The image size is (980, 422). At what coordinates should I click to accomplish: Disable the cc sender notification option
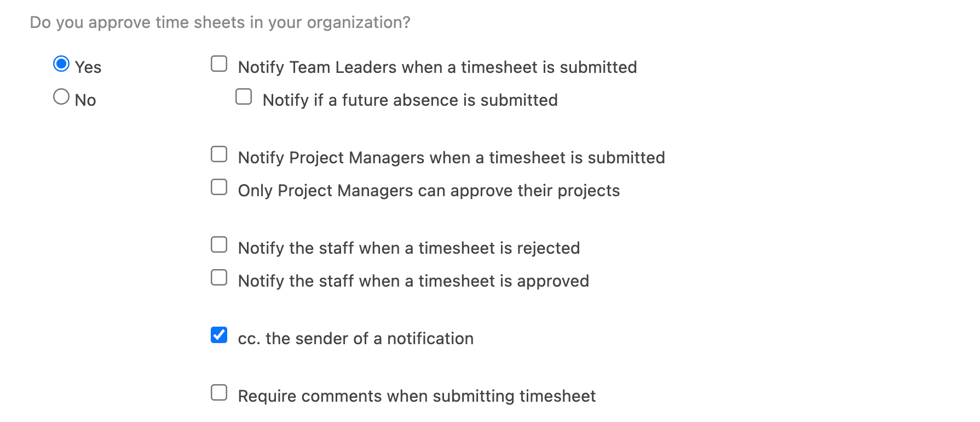coord(218,335)
